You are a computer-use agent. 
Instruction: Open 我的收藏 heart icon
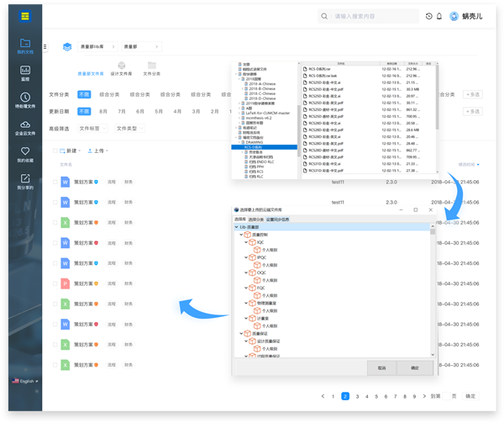pos(25,155)
